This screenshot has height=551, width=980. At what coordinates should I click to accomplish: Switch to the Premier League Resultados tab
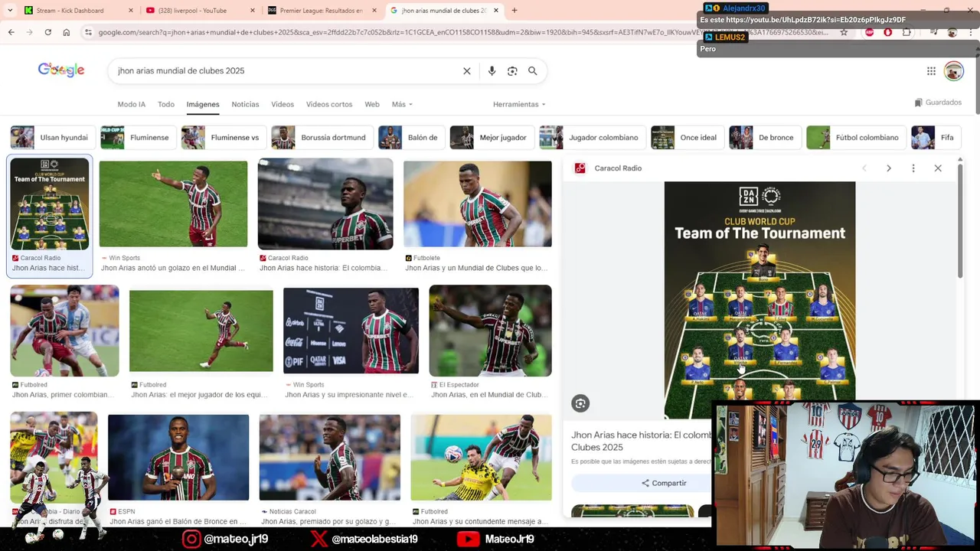pos(321,11)
